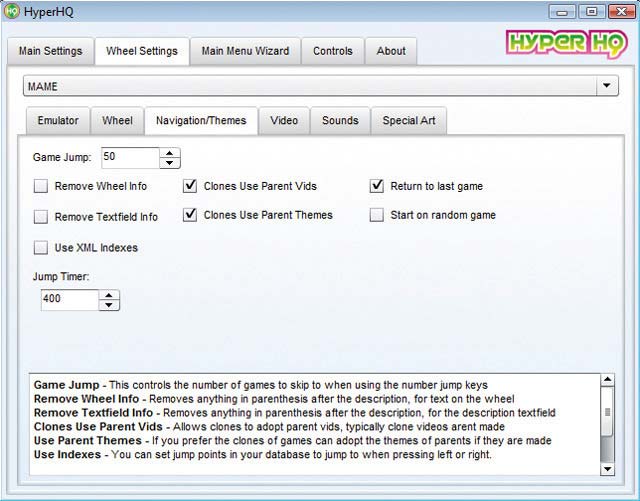Switch to the Main Settings tab
This screenshot has width=640, height=501.
point(51,51)
